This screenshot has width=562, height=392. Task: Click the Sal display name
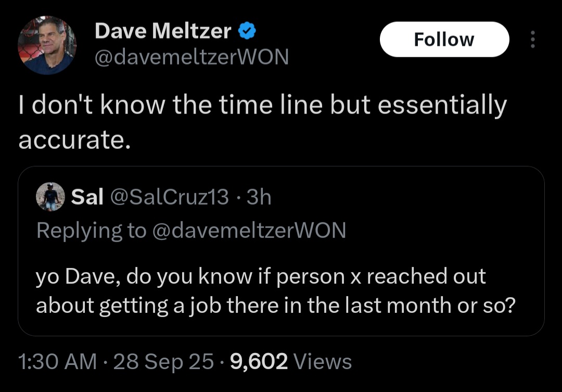point(86,197)
